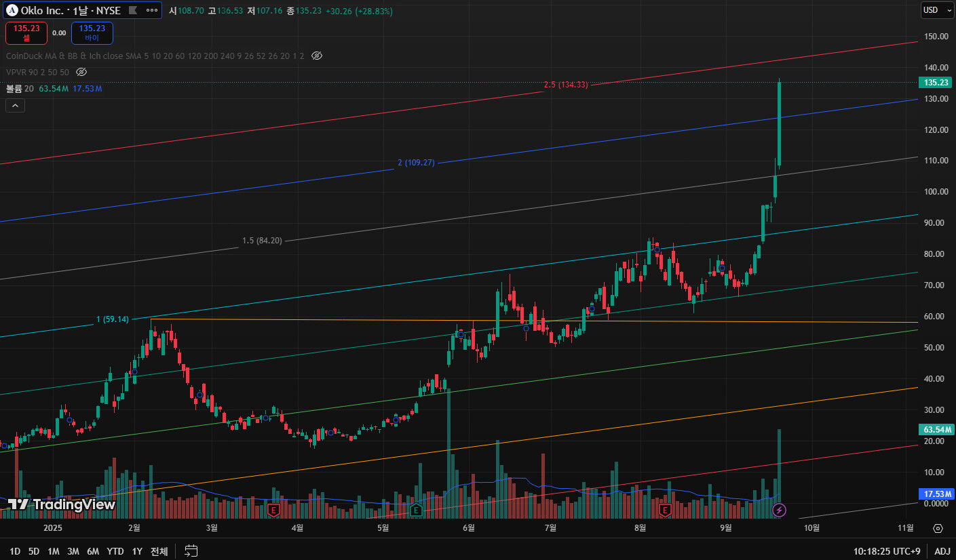The height and width of the screenshot is (560, 956).
Task: Select the 볼륨 20 volume indicator legend
Action: coord(20,89)
